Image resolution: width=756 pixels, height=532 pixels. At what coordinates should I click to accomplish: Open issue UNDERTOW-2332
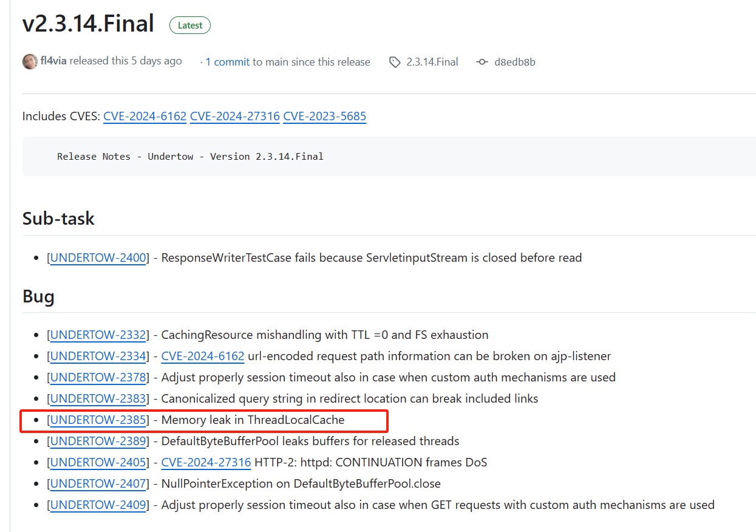[98, 335]
